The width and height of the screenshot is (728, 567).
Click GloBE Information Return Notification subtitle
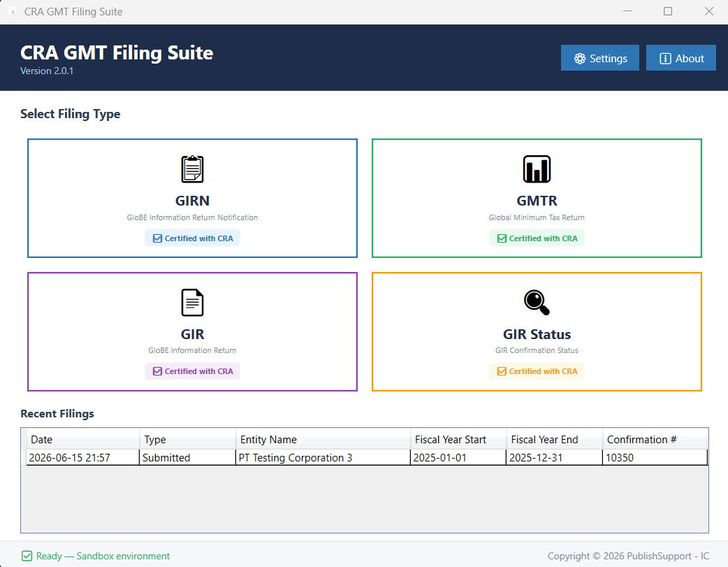pos(192,217)
